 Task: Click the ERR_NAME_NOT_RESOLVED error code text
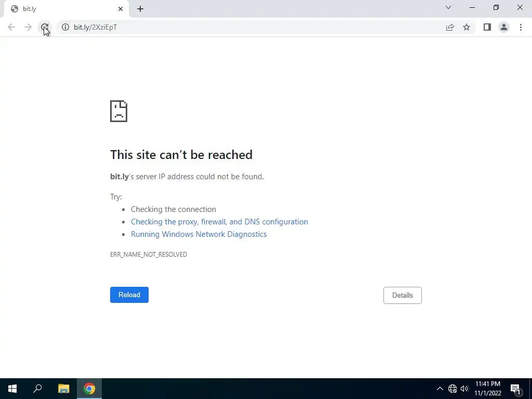point(149,255)
